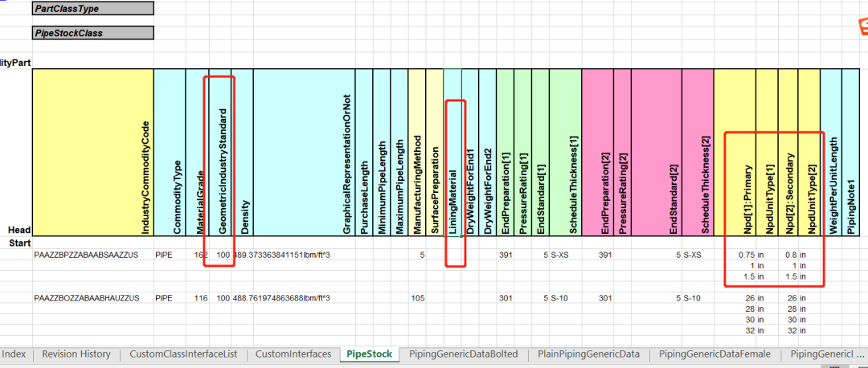Click the PurchaseLength header cell
The width and height of the screenshot is (868, 368).
click(x=364, y=153)
